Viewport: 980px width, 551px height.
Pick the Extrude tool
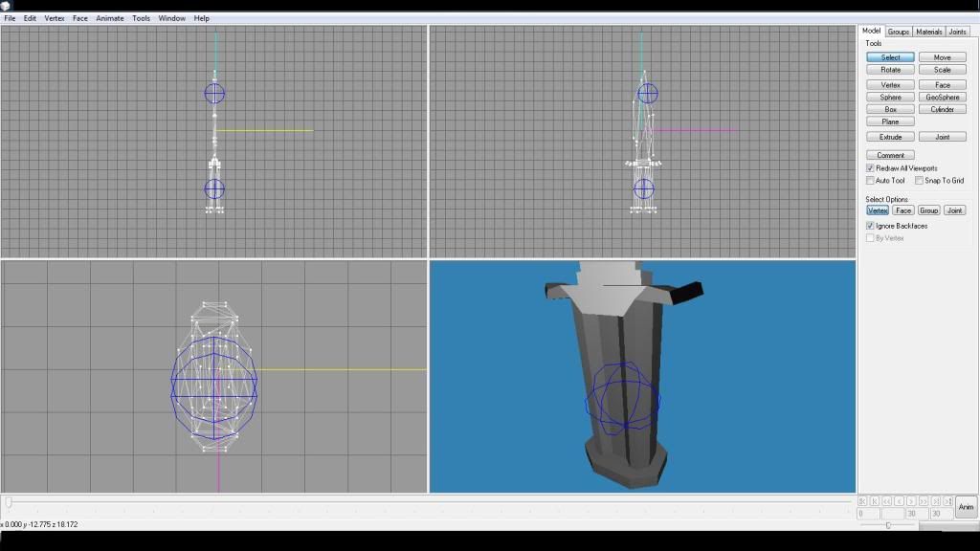[890, 137]
